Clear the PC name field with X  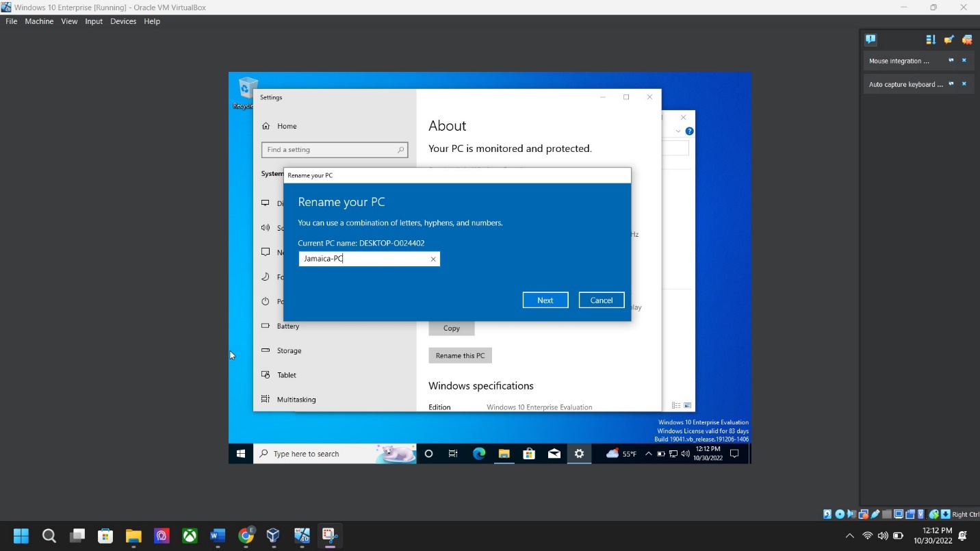pos(433,259)
